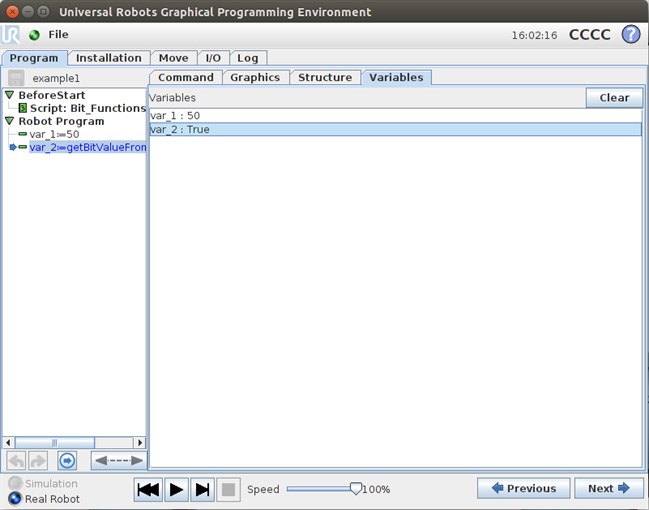Viewport: 649px width, 510px height.
Task: Open the I/O tab
Action: pos(213,58)
